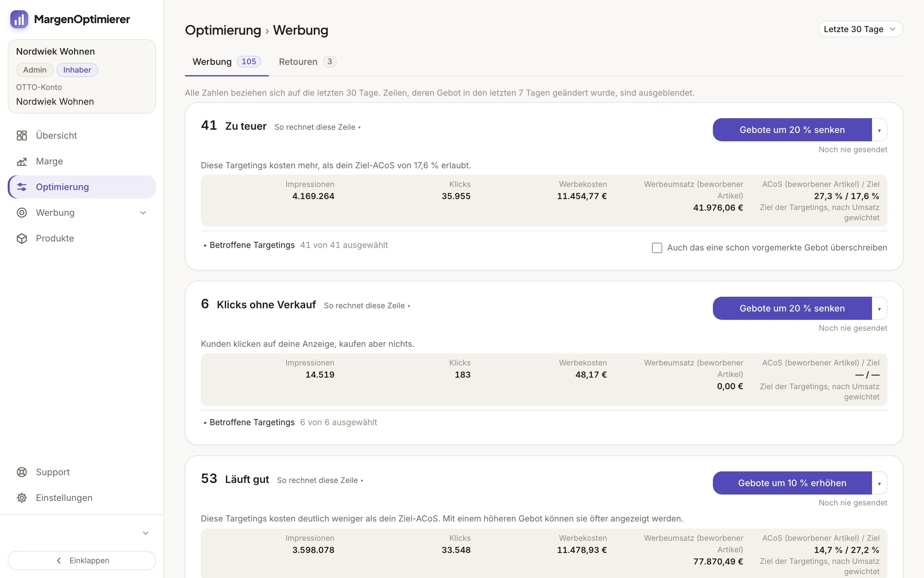Viewport: 924px width, 578px height.
Task: Expand So rechnet diese Zeile for Klicks ohne Verkauf
Action: 367,305
